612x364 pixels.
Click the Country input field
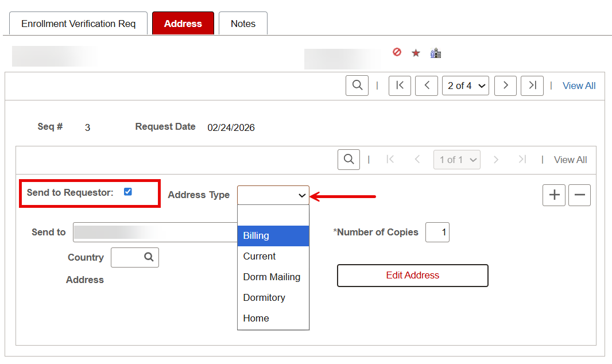pos(135,257)
